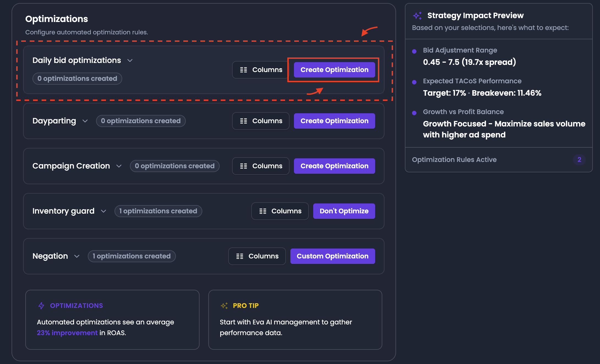Click Dayparting's 0 optimizations created badge
This screenshot has width=600, height=364.
(x=141, y=121)
